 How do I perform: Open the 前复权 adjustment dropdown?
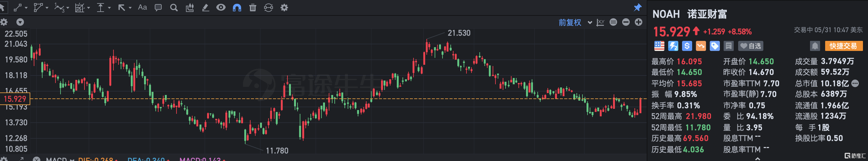(x=575, y=23)
